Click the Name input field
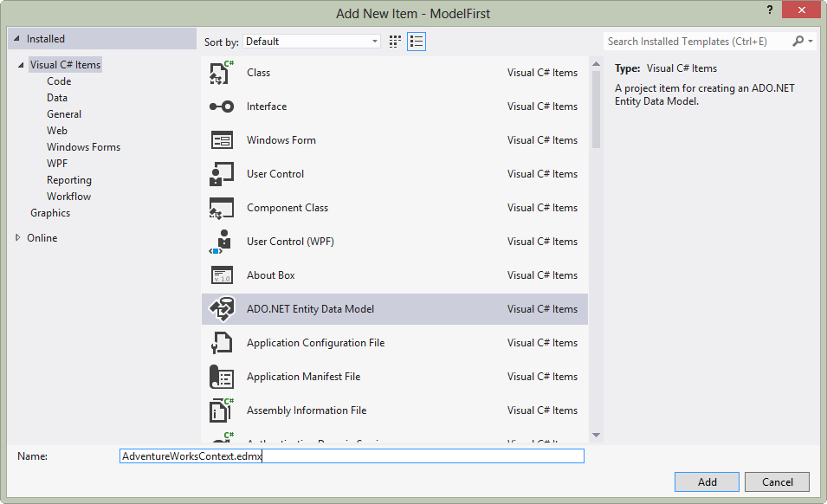The width and height of the screenshot is (827, 504). 352,456
